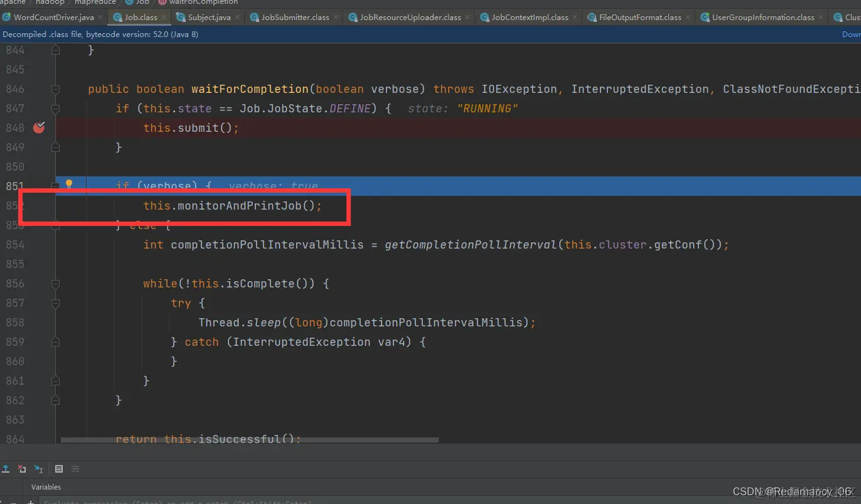This screenshot has width=861, height=504.
Task: Switch to the WordCountDriver.java tab
Action: point(53,17)
